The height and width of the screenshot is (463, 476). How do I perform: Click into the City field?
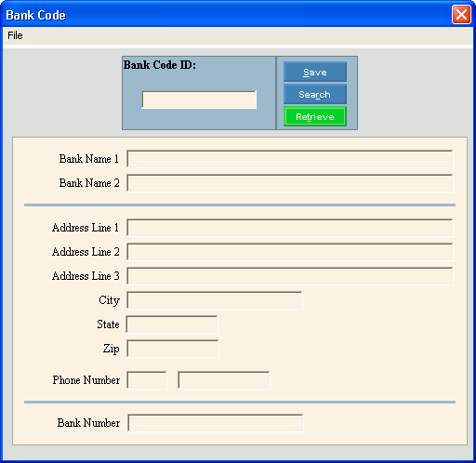tap(215, 300)
